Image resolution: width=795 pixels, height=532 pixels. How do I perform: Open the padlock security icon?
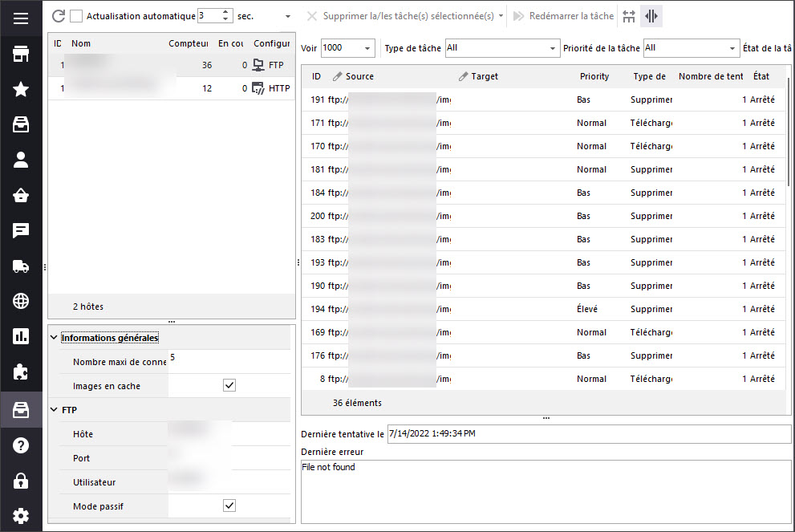21,481
